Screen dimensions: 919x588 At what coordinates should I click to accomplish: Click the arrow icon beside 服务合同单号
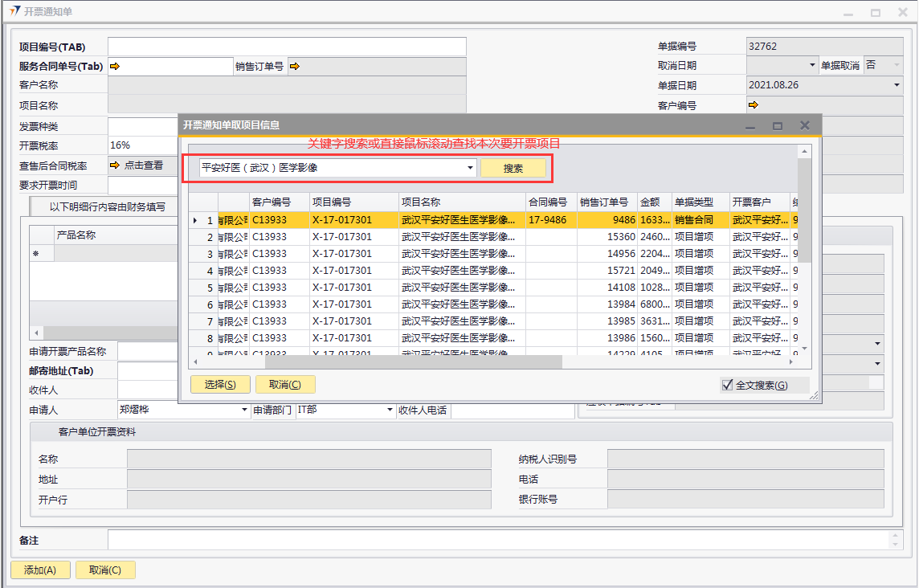(114, 67)
